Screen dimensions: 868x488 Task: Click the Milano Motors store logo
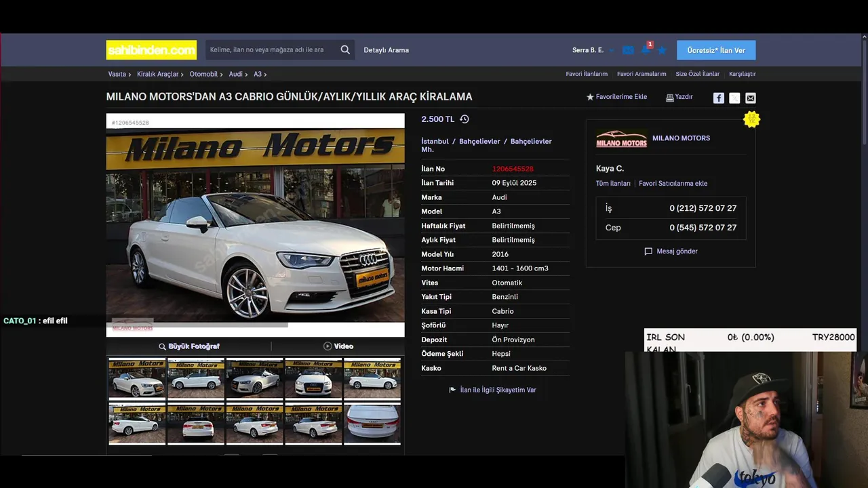(621, 139)
